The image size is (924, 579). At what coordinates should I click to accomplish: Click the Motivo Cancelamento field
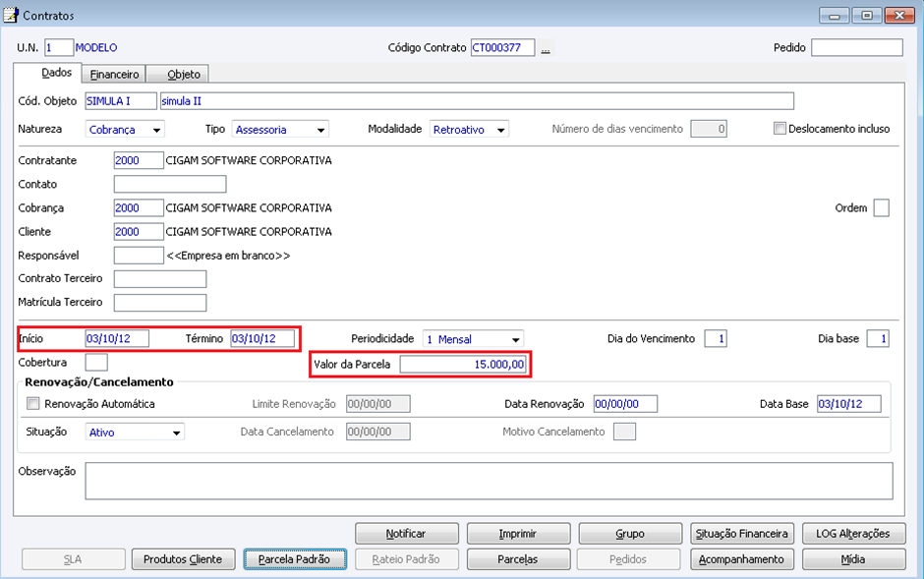(624, 432)
